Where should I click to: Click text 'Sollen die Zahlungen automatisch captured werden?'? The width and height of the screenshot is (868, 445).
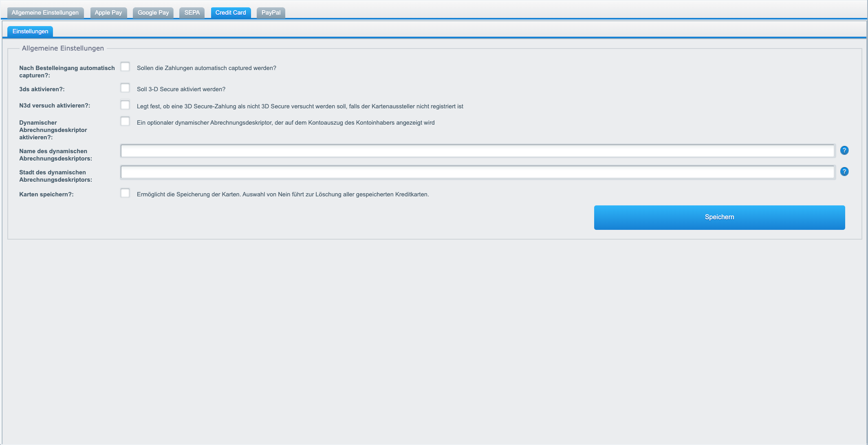click(x=207, y=68)
